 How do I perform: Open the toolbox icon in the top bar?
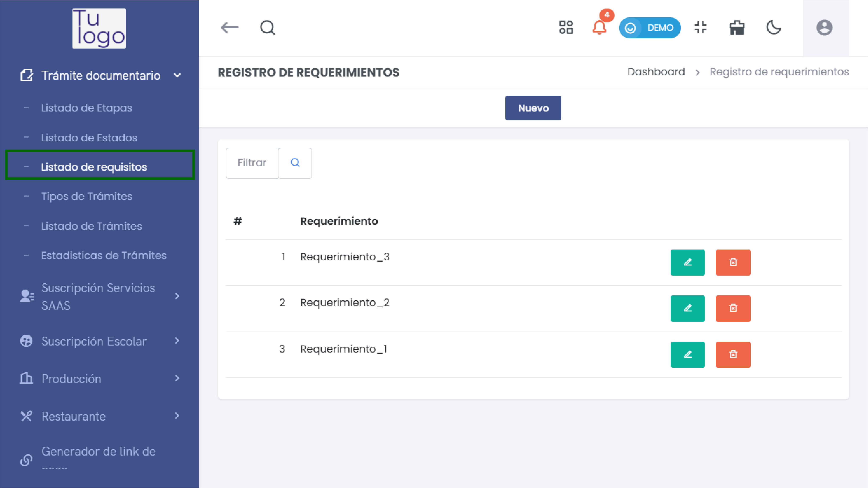coord(737,28)
